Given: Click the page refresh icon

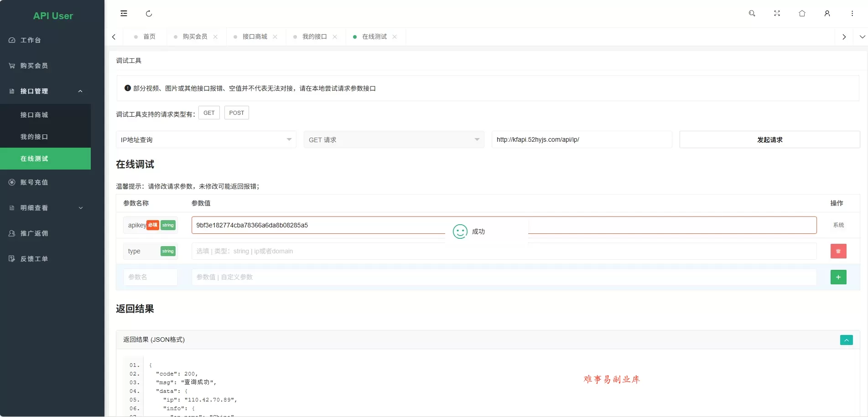Looking at the screenshot, I should (149, 14).
